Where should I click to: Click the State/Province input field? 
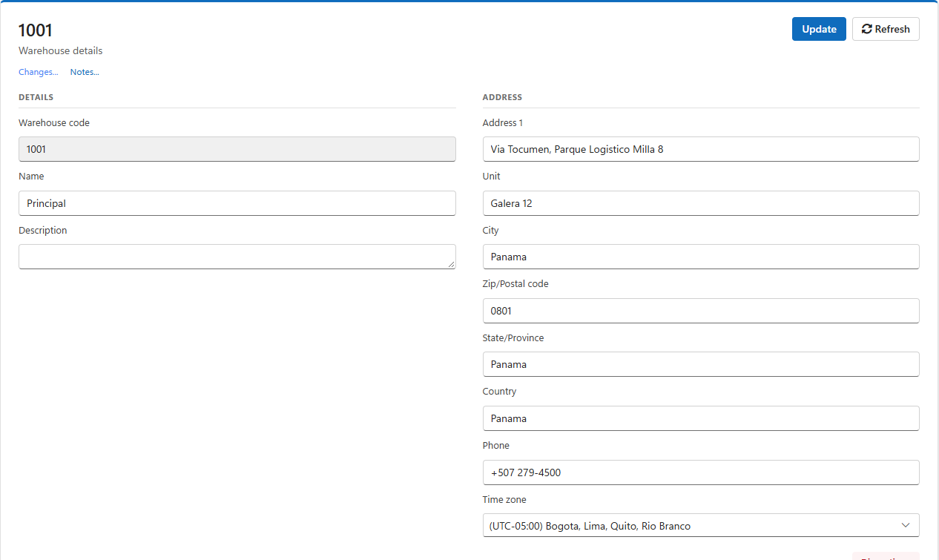(701, 364)
